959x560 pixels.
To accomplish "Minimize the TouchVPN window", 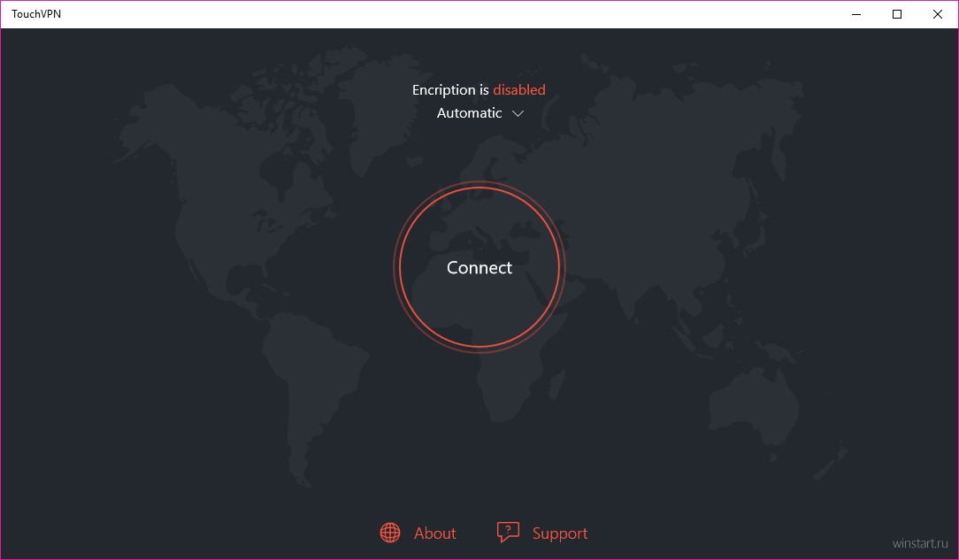I will click(x=856, y=14).
